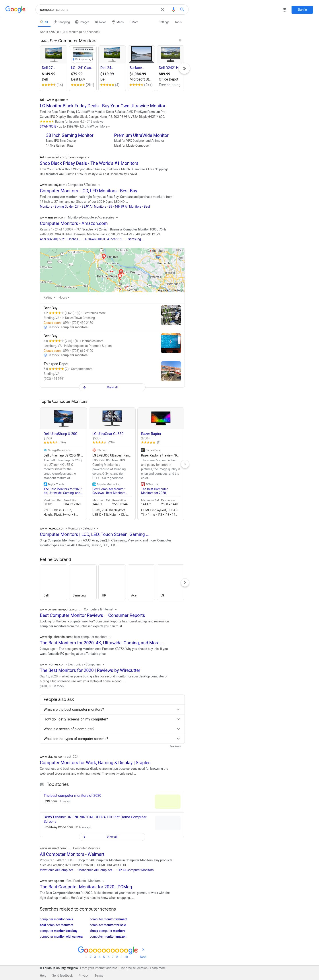Expand 'What is a screen of a computer?'
Image resolution: width=319 pixels, height=980 pixels.
(112, 729)
